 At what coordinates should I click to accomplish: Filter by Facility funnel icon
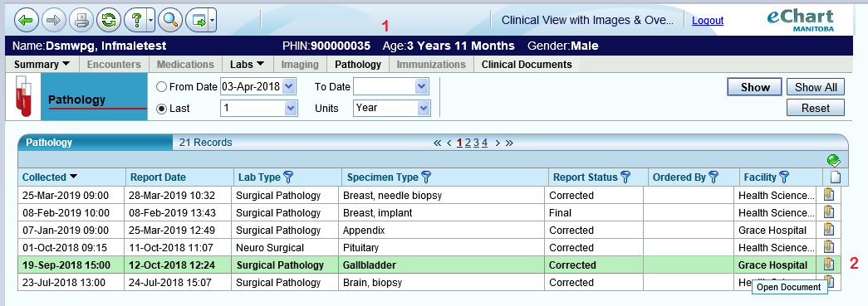784,177
